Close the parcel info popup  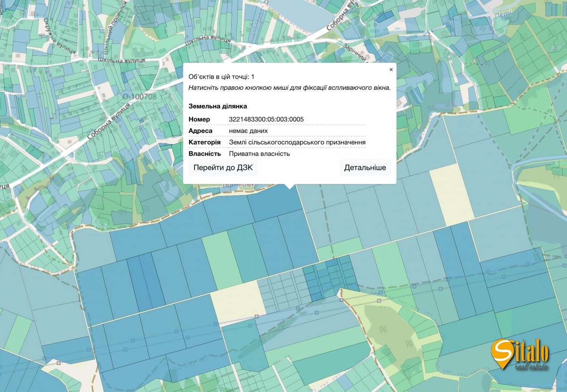[x=391, y=70]
